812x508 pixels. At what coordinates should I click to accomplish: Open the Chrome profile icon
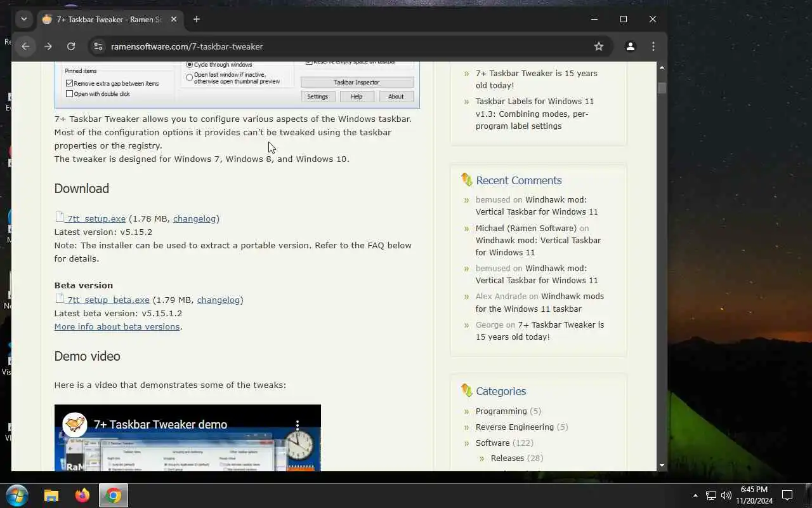630,46
